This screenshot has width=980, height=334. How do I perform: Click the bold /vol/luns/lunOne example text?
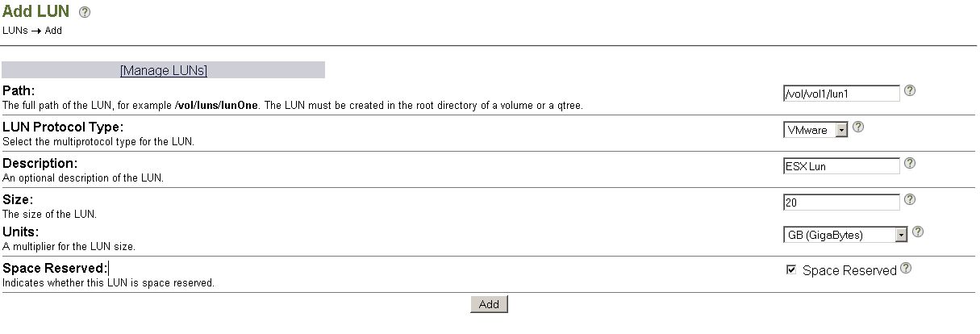(216, 106)
